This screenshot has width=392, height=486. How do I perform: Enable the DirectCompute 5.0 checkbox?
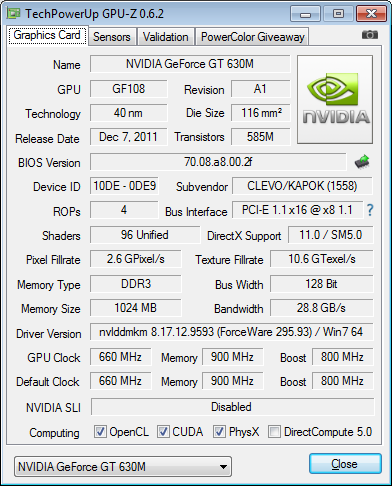[274, 432]
